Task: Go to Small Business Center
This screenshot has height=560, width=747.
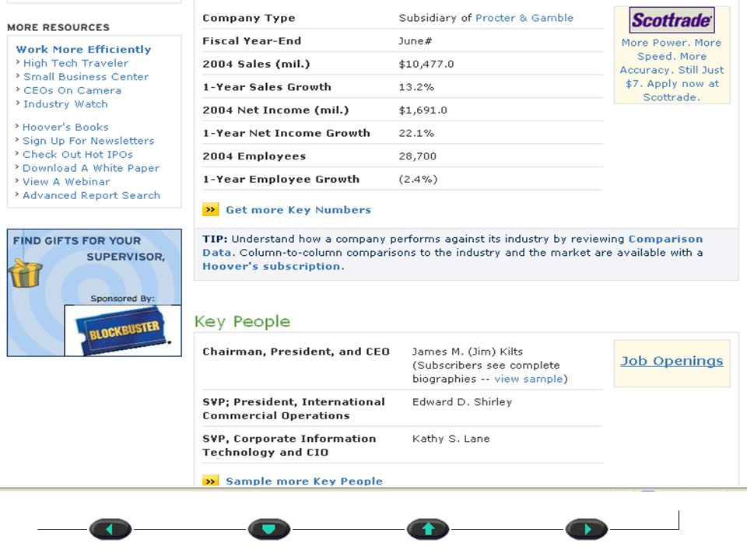Action: pos(86,77)
